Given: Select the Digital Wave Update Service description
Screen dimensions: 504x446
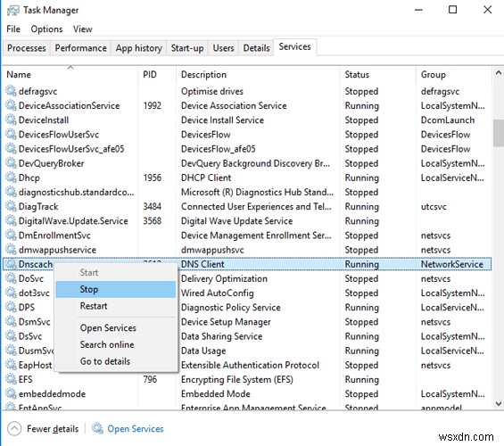Looking at the screenshot, I should pyautogui.click(x=237, y=220).
